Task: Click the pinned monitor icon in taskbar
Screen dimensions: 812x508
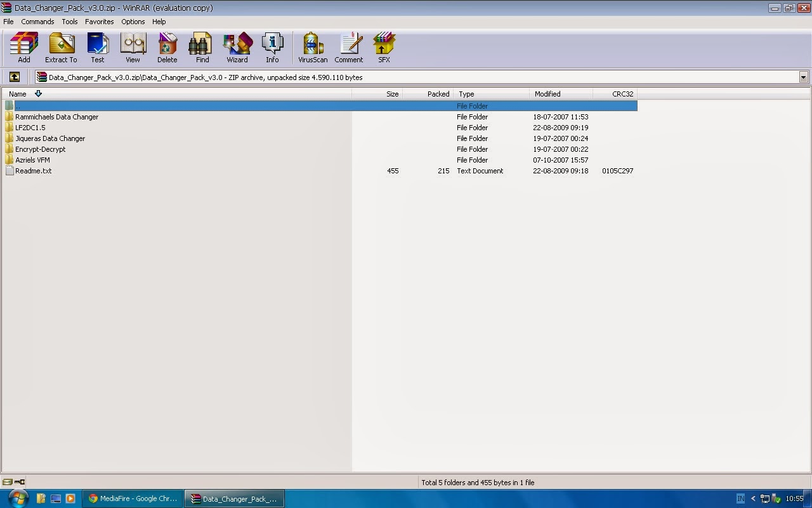Action: tap(56, 498)
